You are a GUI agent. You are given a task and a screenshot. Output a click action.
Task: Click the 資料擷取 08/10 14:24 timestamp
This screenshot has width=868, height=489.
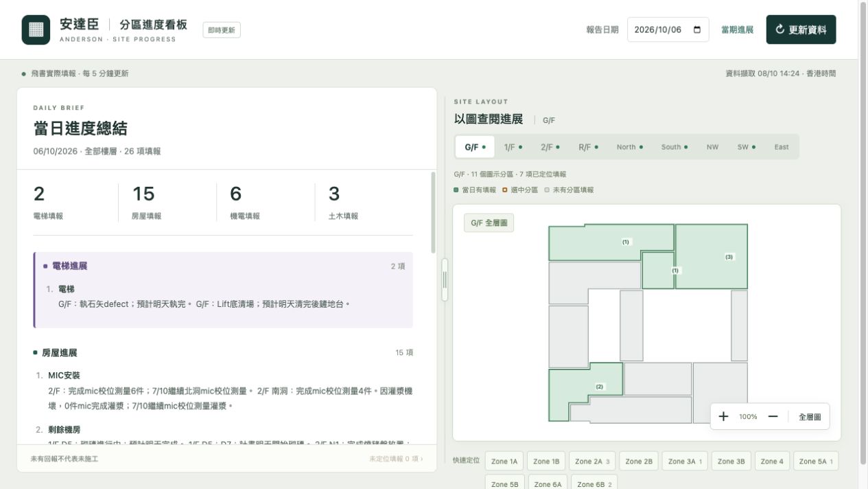[781, 73]
